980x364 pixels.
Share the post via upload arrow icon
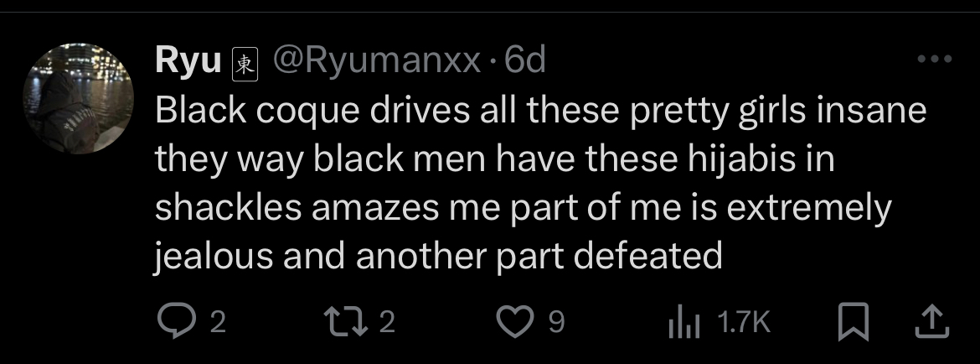[x=933, y=322]
